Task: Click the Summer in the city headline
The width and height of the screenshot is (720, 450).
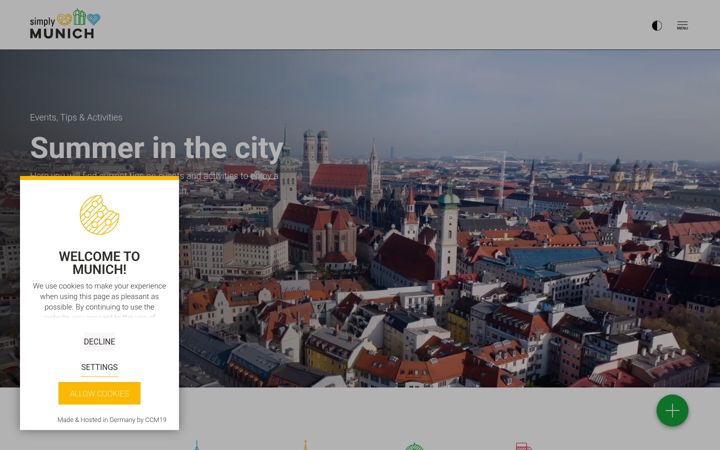Action: [157, 148]
